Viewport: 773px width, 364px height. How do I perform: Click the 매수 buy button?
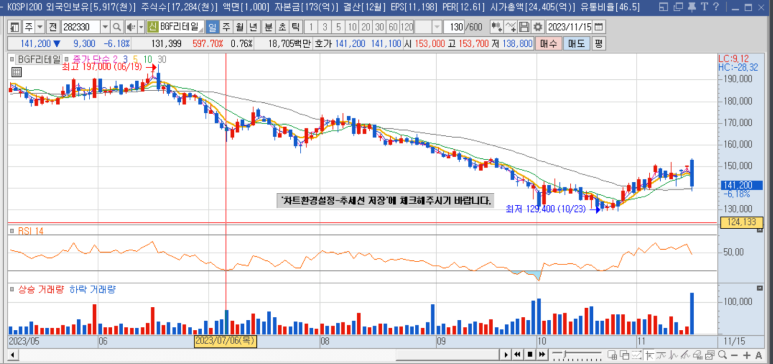click(x=549, y=43)
